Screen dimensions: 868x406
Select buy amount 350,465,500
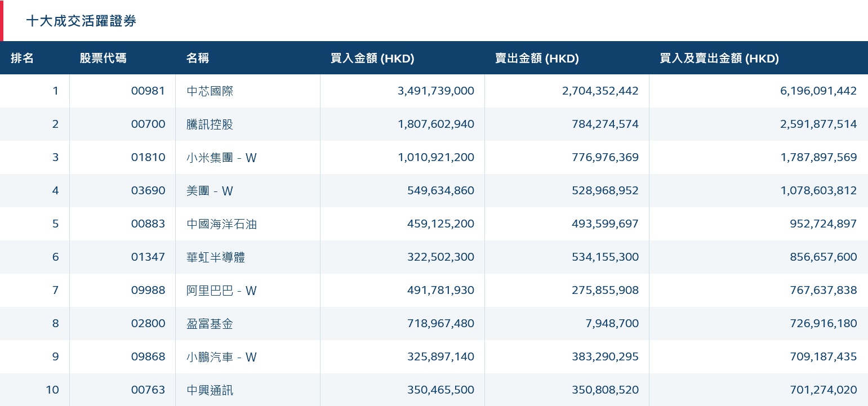pos(440,390)
